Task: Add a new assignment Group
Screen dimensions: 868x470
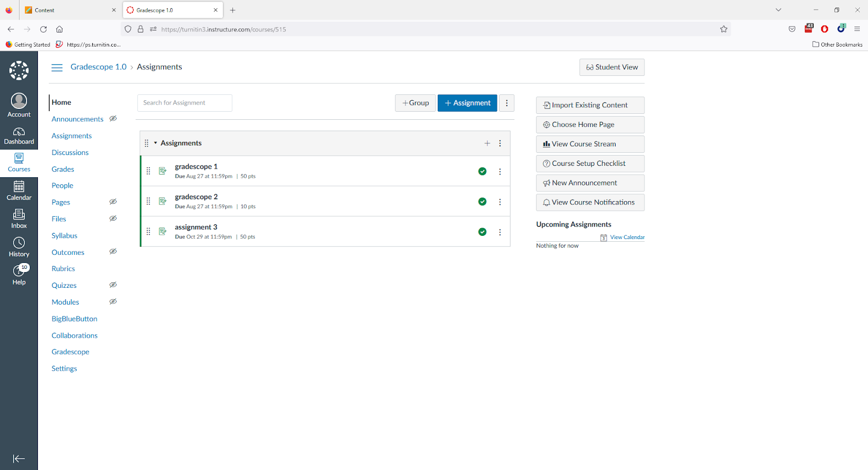Action: click(x=416, y=103)
